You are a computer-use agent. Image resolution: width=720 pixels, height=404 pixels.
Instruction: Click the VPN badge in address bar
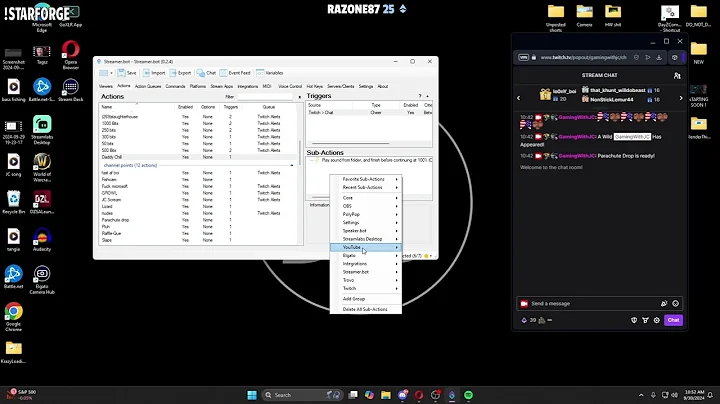(523, 57)
